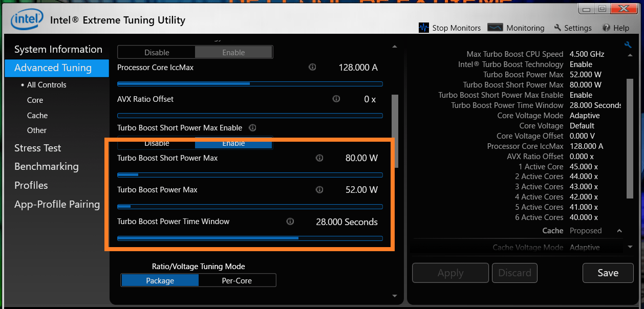Click the Settings wrench icon

(557, 28)
